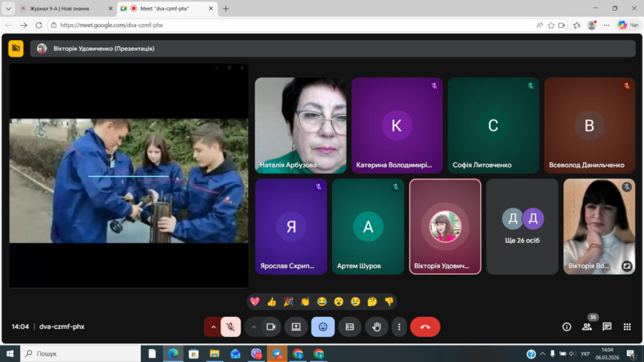Turn on closed captions
This screenshot has width=644, height=362.
[x=350, y=327]
